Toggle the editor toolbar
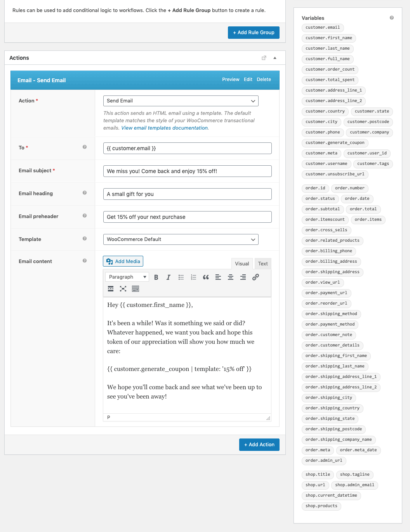The width and height of the screenshot is (410, 532). pyautogui.click(x=136, y=289)
